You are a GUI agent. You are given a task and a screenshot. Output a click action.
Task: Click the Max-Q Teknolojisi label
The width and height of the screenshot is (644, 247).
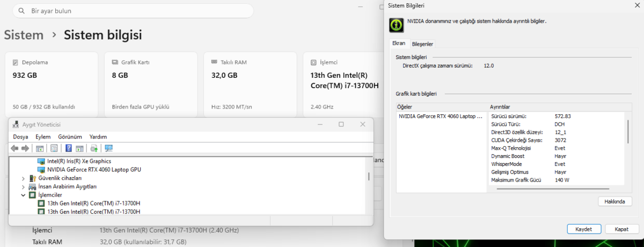point(511,148)
